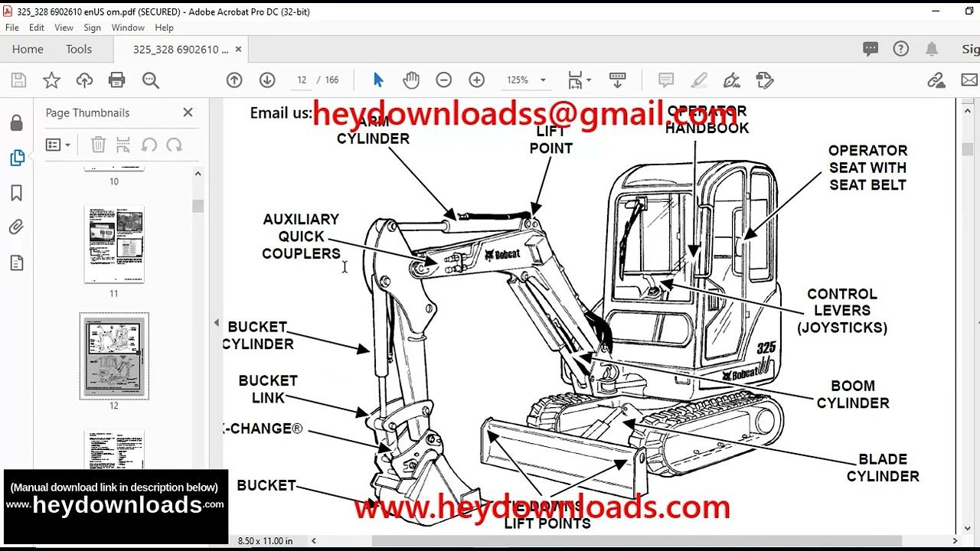Go to next page arrow

tap(267, 80)
